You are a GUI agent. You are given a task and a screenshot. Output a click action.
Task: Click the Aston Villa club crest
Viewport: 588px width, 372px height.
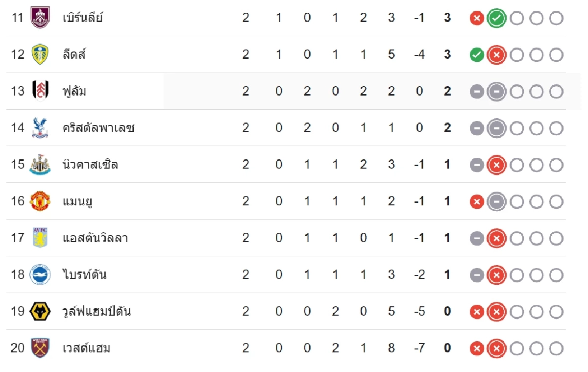40,238
